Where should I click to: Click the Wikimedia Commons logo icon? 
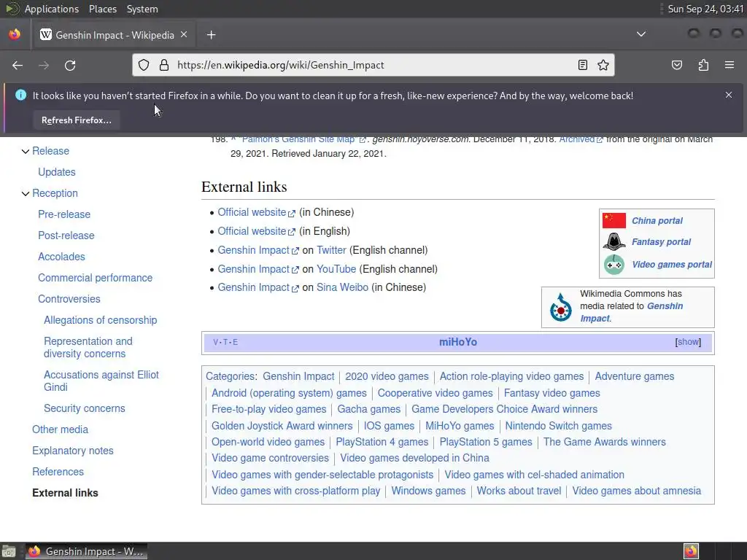click(561, 307)
